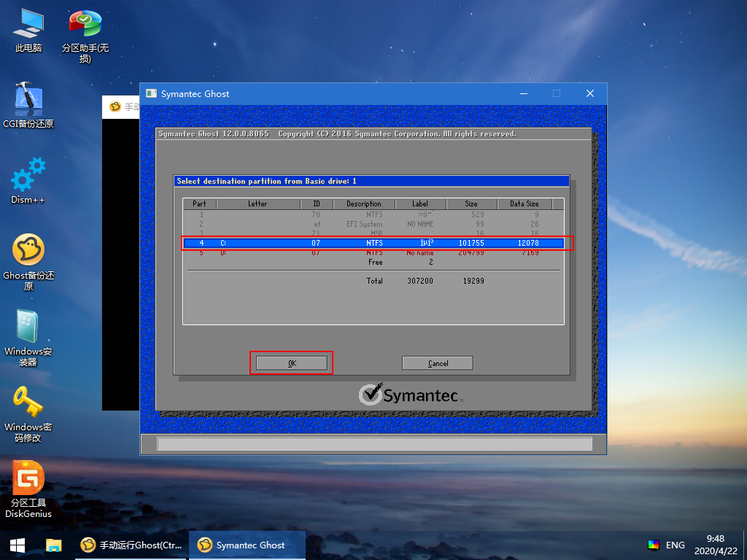Click Cancel in Ghost dialog
This screenshot has width=747, height=560.
pyautogui.click(x=438, y=363)
